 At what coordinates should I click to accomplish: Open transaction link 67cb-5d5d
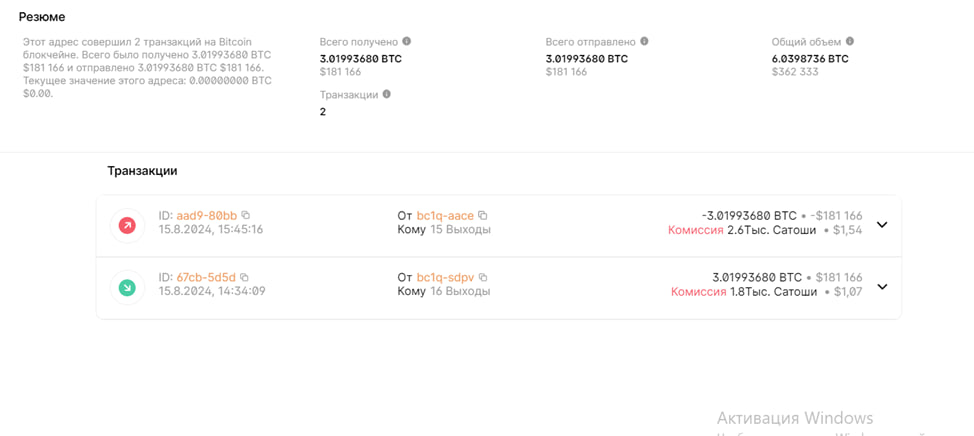tap(206, 277)
